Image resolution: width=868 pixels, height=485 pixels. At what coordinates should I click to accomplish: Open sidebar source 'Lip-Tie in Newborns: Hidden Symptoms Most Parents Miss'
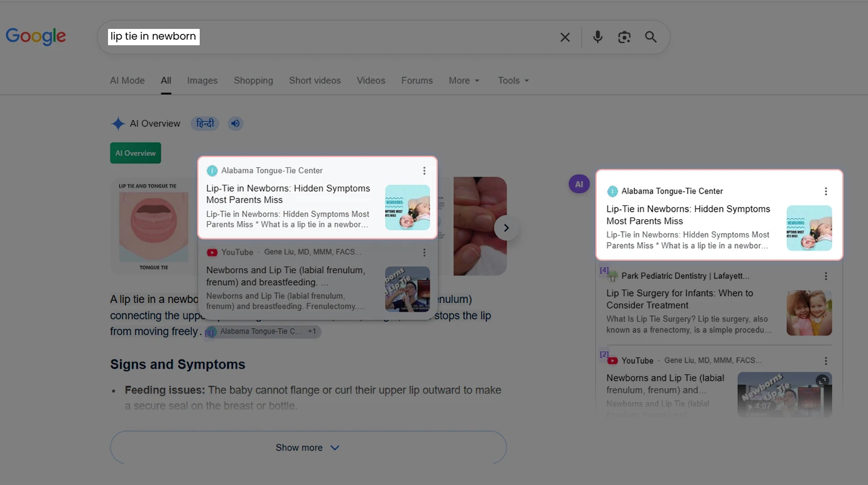[688, 215]
